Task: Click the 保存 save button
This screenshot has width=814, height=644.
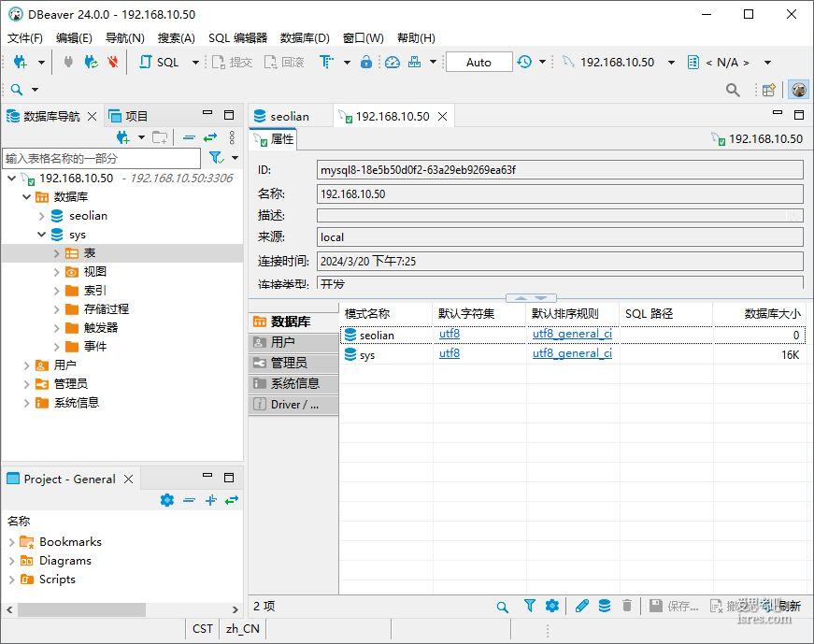Action: tap(674, 606)
